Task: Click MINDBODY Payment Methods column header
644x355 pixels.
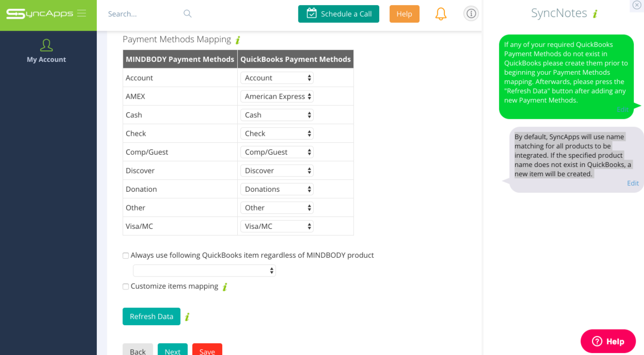Action: [180, 59]
